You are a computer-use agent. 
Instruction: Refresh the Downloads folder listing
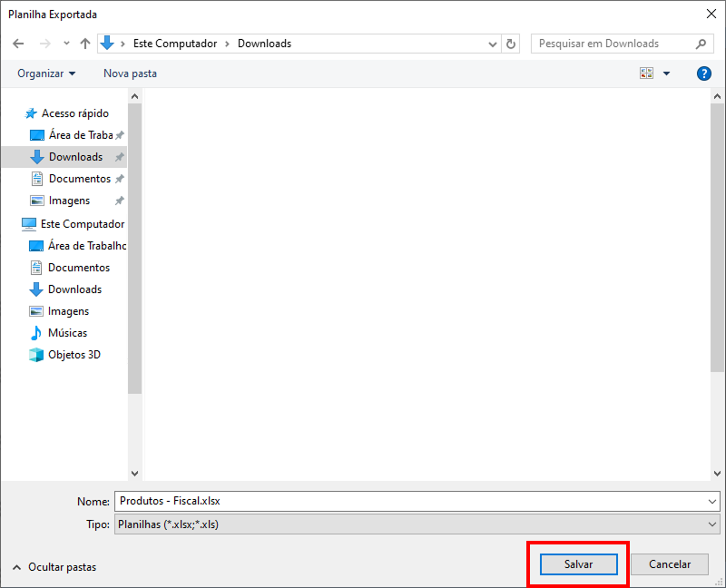tap(511, 44)
